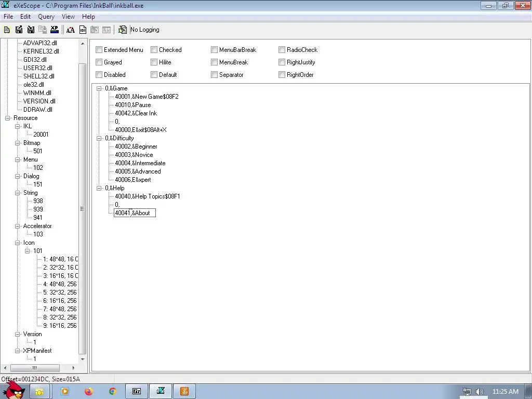The width and height of the screenshot is (532, 399).
Task: Click the 40041,&About edit field
Action: [x=135, y=213]
